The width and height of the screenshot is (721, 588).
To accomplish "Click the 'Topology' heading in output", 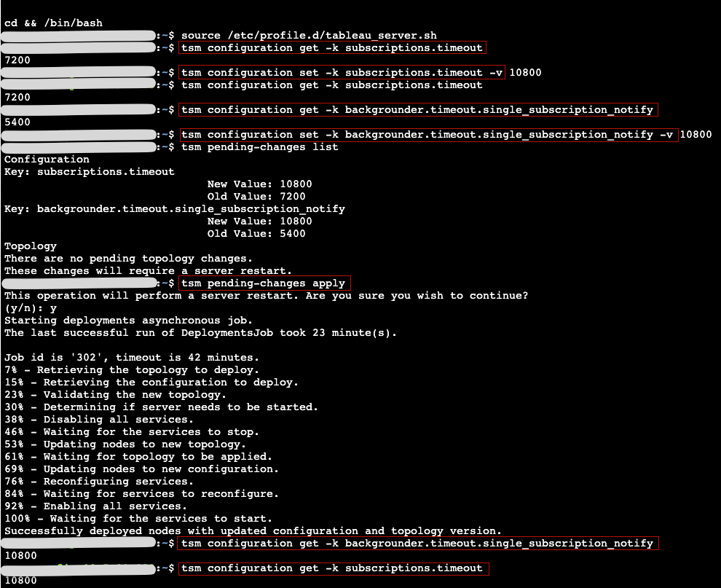I will 30,246.
